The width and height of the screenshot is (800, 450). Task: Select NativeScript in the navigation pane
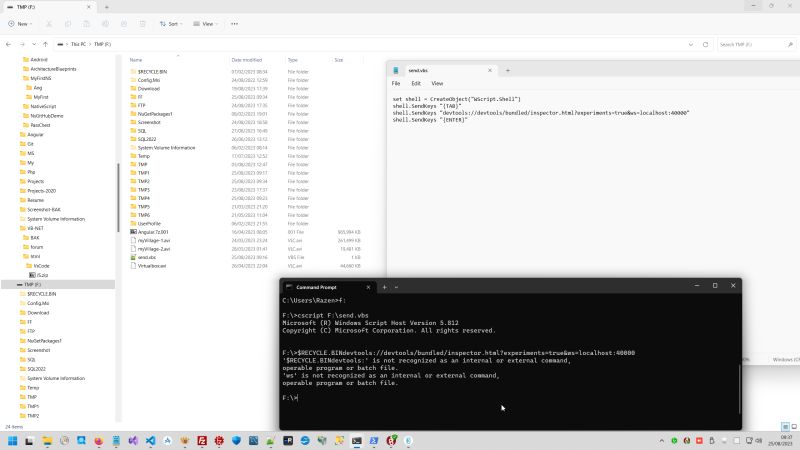43,107
